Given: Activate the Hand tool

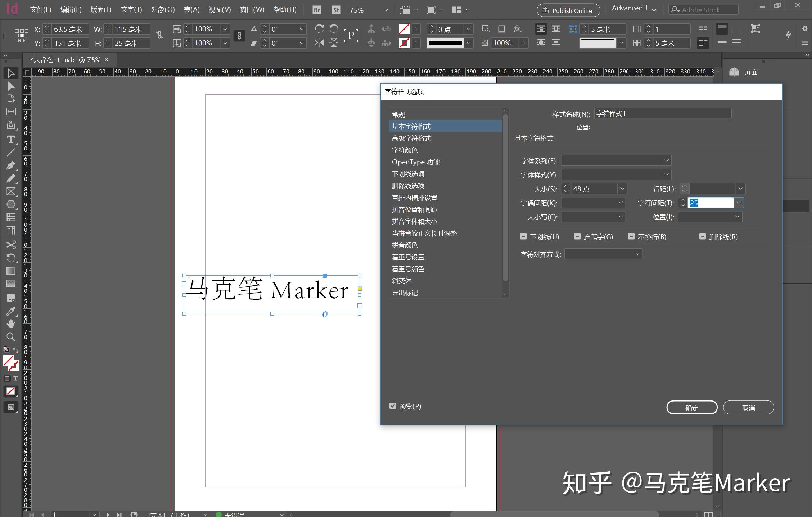Looking at the screenshot, I should (11, 324).
